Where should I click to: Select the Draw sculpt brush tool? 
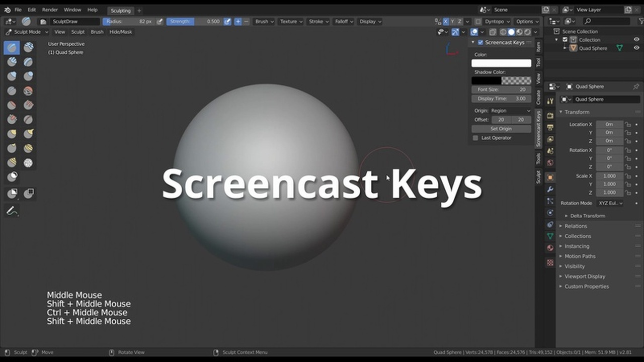pos(12,48)
